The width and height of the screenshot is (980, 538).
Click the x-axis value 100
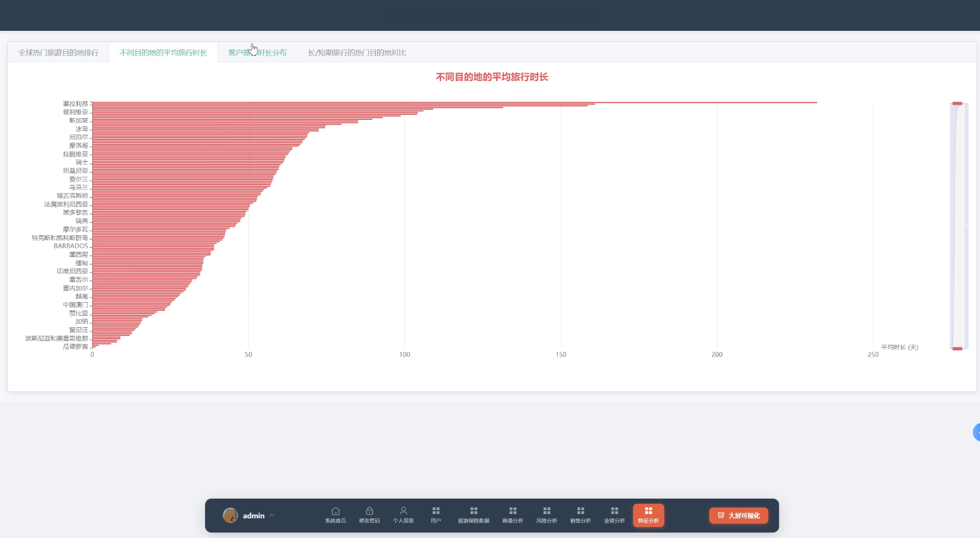tap(404, 355)
